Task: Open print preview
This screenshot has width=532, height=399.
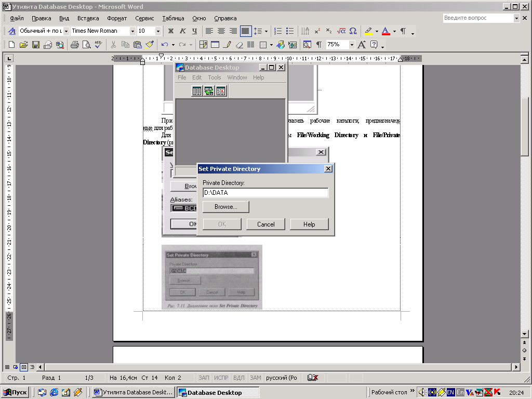Action: (x=87, y=45)
